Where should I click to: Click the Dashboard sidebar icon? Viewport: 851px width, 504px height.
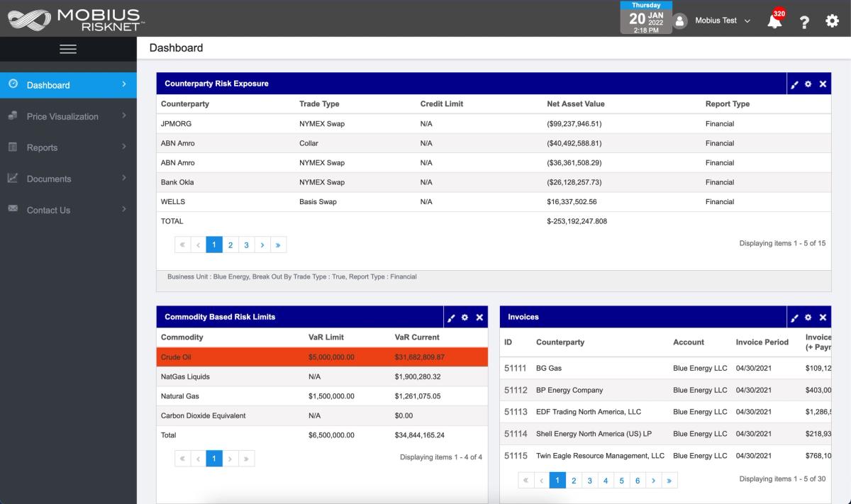coord(12,84)
